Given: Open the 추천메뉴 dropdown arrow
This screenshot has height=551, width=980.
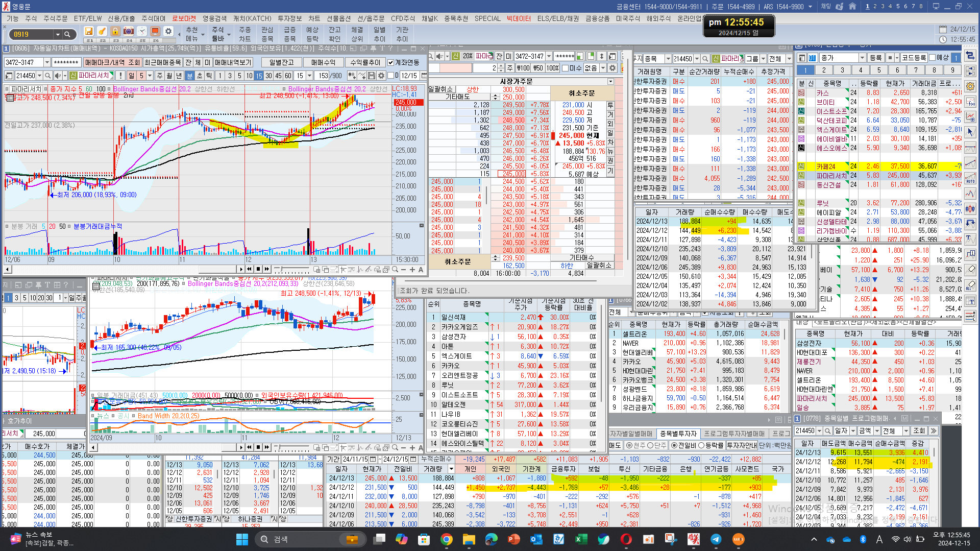Looking at the screenshot, I should tap(203, 35).
